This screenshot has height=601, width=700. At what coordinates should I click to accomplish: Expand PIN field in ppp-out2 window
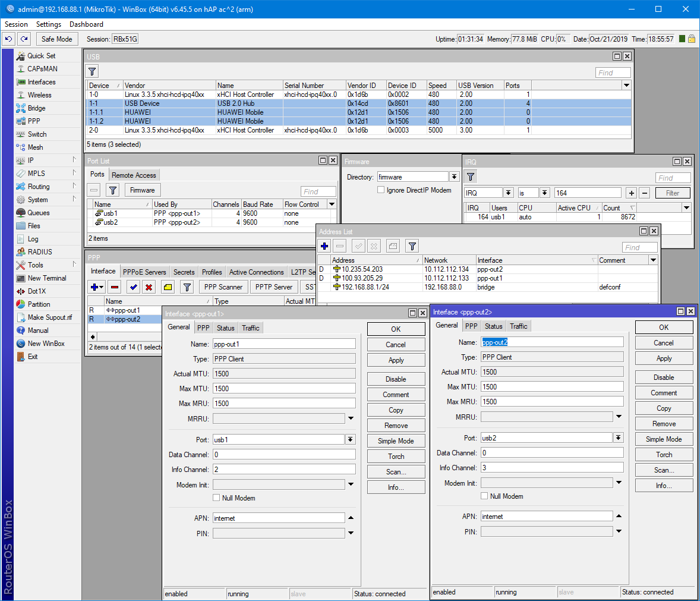[x=619, y=531]
